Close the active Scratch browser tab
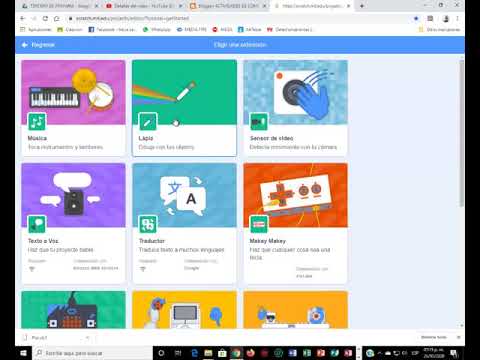 click(349, 6)
